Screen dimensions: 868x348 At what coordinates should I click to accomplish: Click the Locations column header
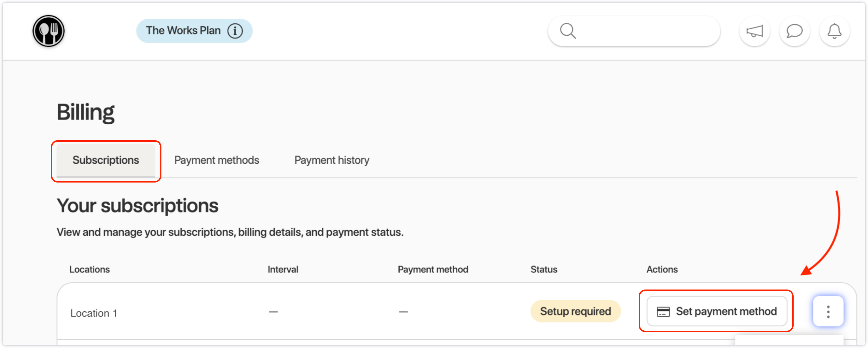click(90, 269)
